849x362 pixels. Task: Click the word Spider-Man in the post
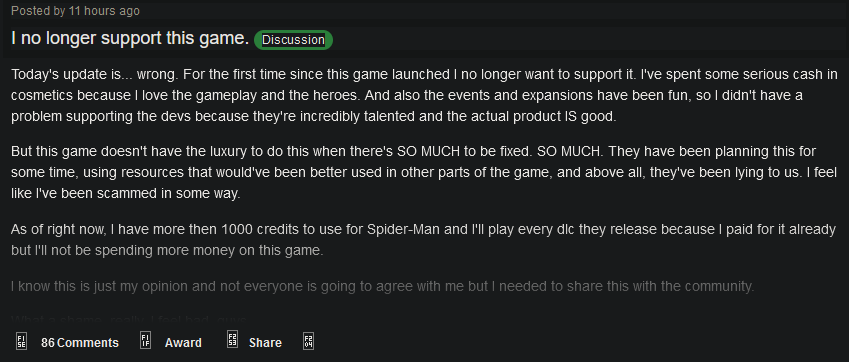pos(404,229)
